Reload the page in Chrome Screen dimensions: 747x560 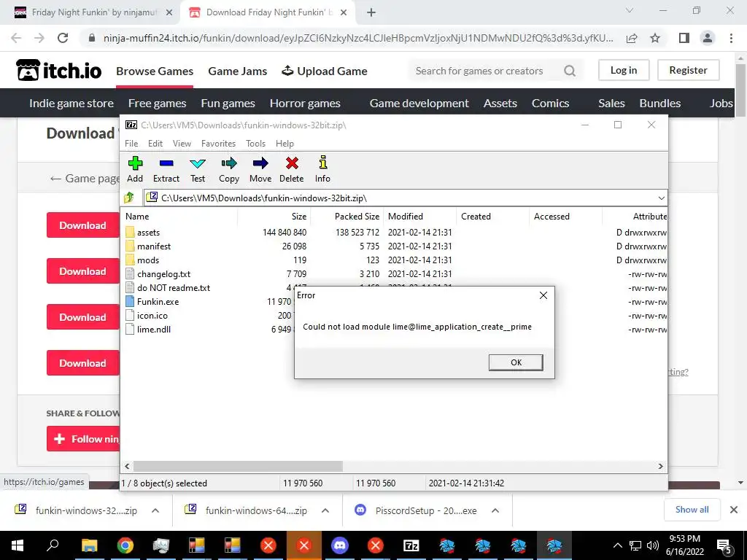[63, 38]
